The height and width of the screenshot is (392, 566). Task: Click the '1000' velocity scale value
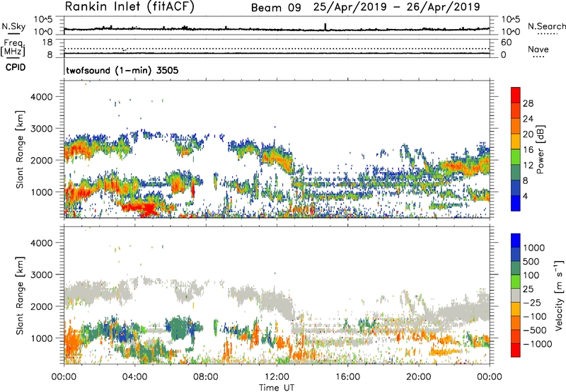click(534, 248)
